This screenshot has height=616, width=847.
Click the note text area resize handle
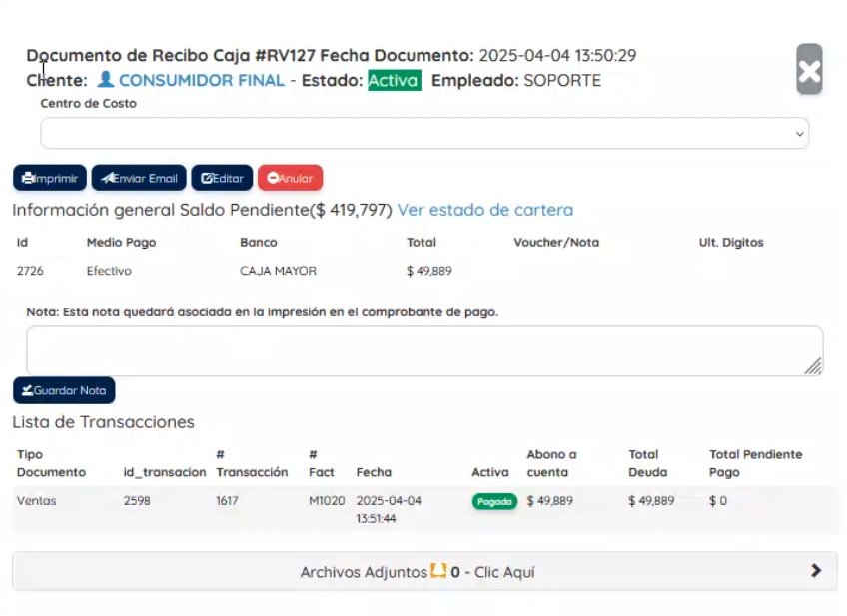click(x=813, y=366)
